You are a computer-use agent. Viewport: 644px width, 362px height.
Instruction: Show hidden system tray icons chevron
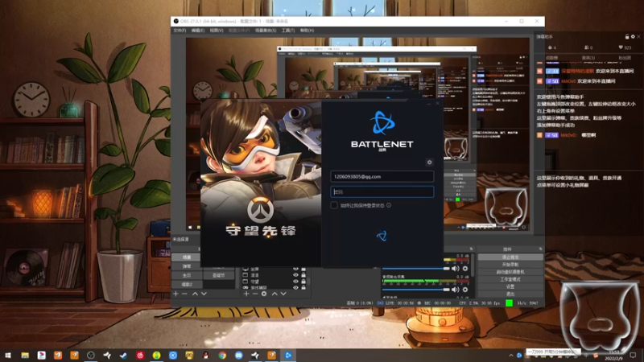tap(511, 356)
